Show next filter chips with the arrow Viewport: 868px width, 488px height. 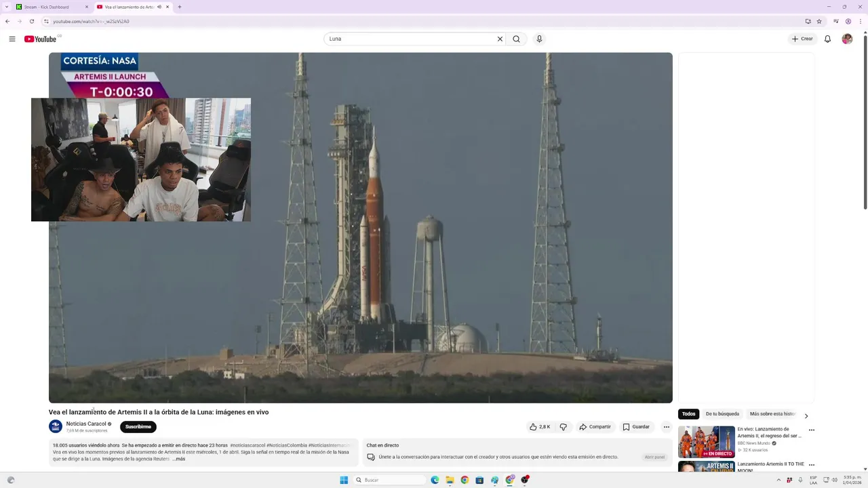[806, 415]
